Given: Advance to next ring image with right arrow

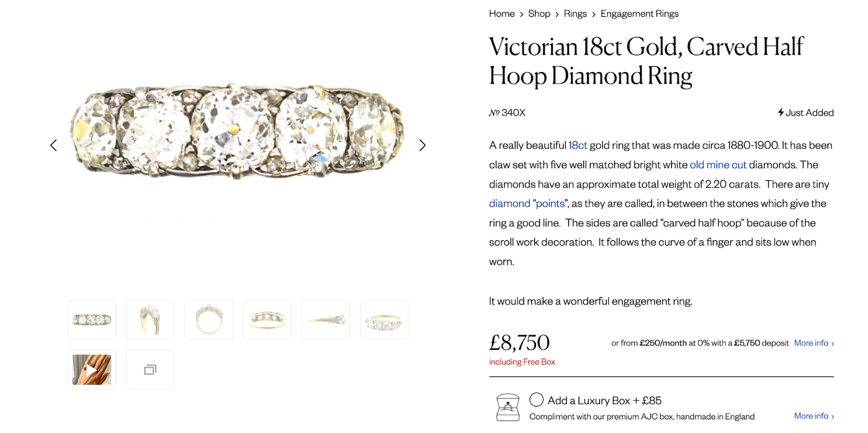Looking at the screenshot, I should click(x=422, y=145).
